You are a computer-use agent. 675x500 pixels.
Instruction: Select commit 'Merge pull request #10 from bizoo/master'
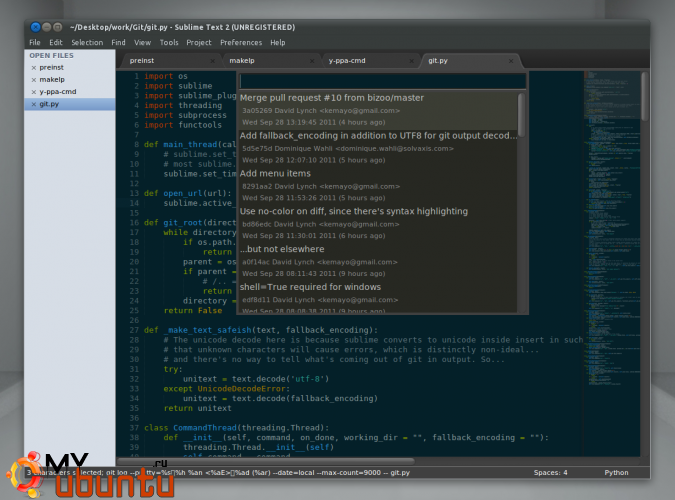point(378,110)
